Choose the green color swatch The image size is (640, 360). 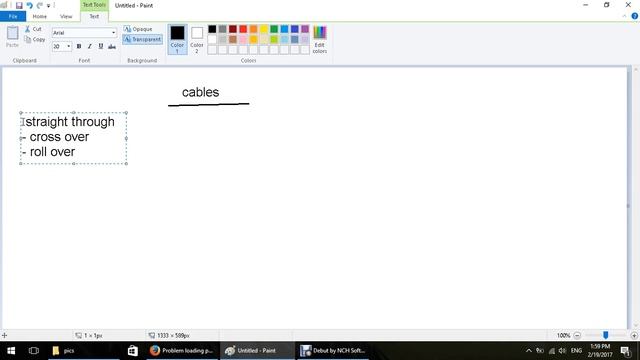coord(274,29)
